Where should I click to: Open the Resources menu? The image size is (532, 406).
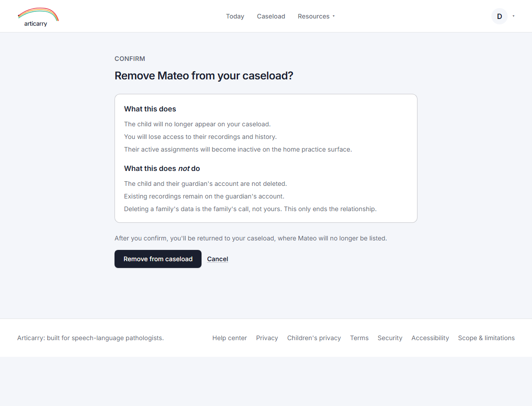pos(316,16)
